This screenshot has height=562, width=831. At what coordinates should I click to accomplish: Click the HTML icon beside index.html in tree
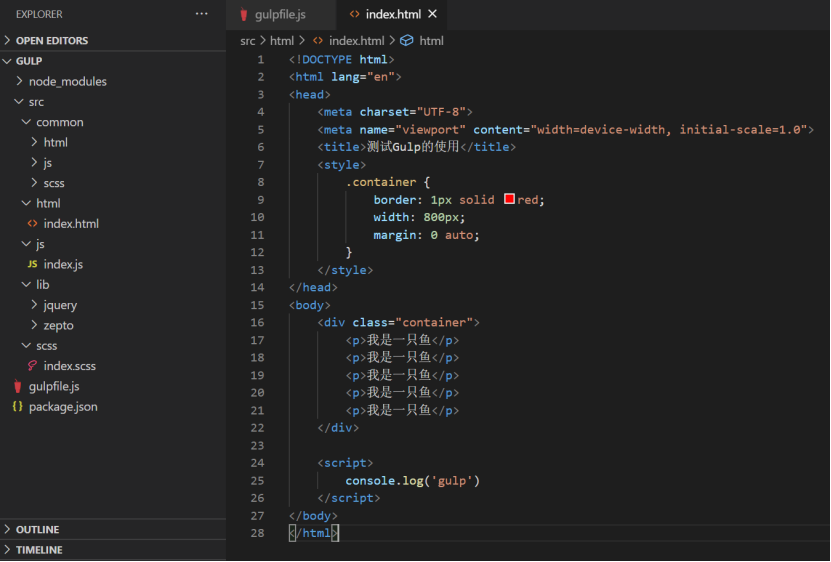click(32, 224)
